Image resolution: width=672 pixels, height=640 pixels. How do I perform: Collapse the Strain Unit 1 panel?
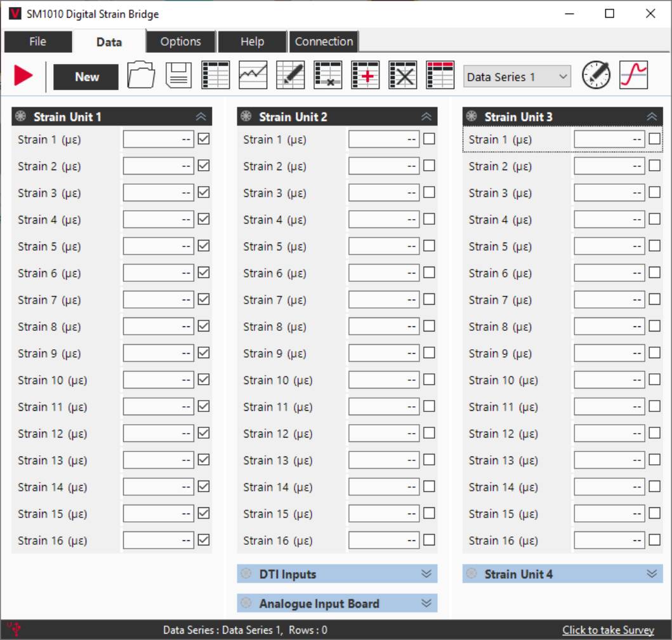[201, 117]
